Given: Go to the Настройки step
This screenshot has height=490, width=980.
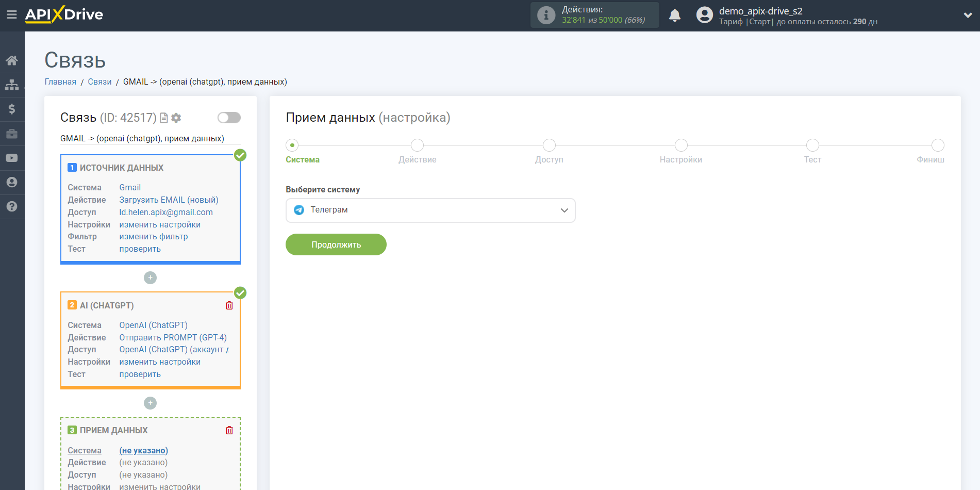Looking at the screenshot, I should (681, 145).
